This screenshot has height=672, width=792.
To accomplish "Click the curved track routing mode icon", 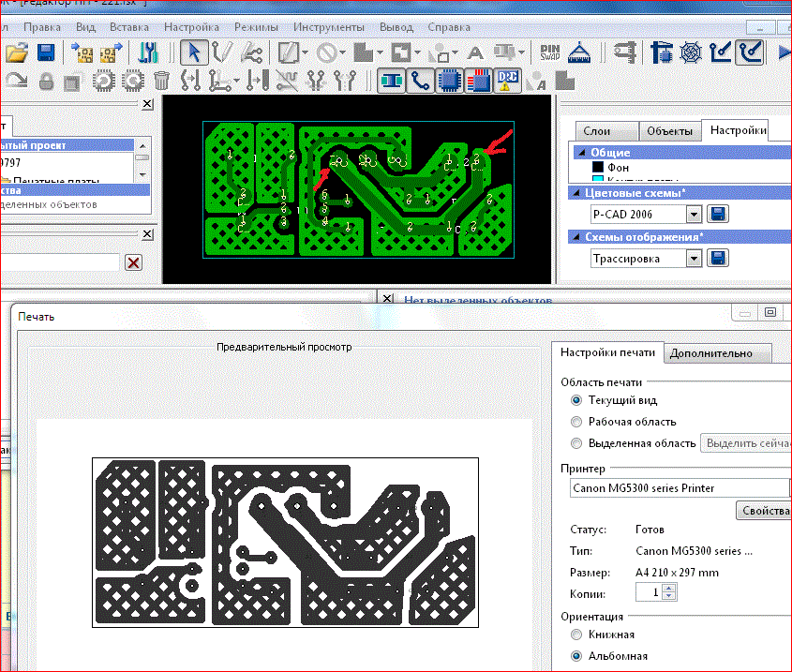I will (x=750, y=52).
